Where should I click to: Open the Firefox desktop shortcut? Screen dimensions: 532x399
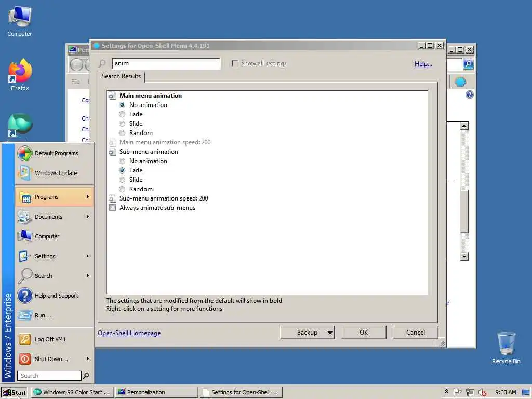(20, 75)
